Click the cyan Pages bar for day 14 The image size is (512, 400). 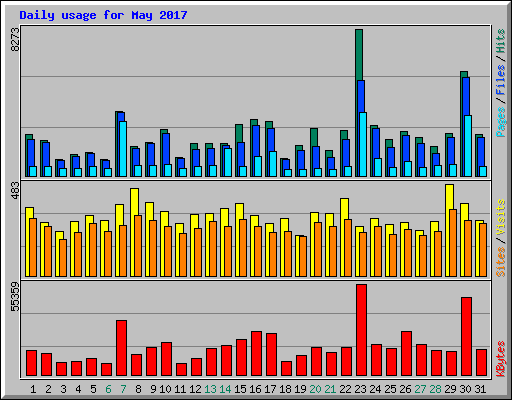(228, 163)
